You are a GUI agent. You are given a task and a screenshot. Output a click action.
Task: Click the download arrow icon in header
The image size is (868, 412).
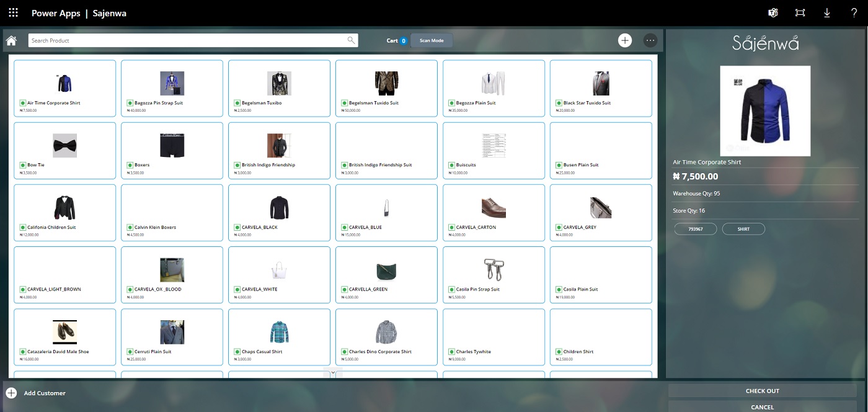827,12
